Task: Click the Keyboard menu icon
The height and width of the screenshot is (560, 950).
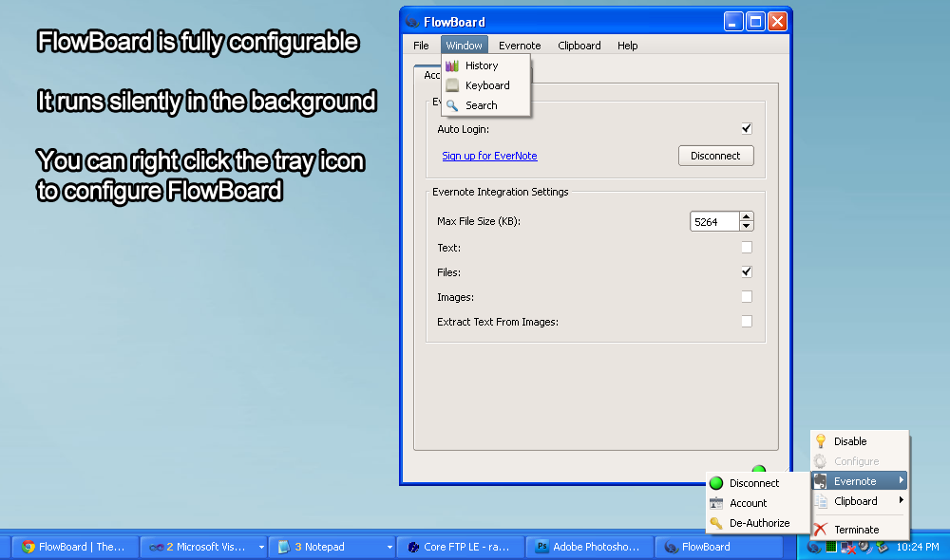Action: click(x=452, y=85)
